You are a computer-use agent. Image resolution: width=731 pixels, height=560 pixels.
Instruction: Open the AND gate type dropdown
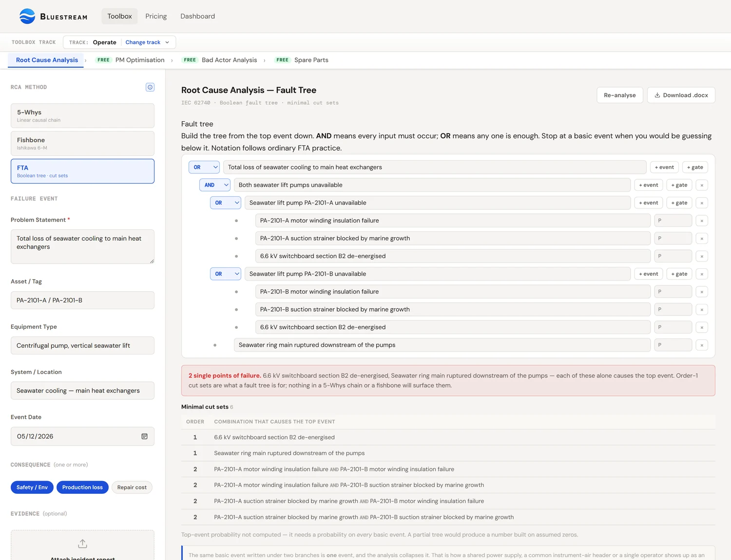point(215,185)
